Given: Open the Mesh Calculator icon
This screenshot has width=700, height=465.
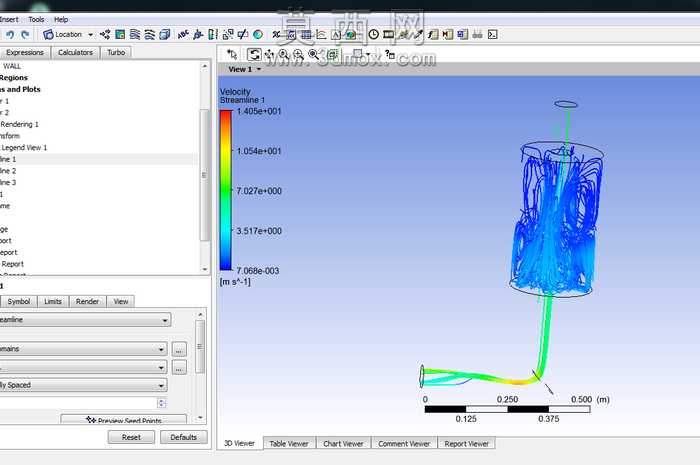Looking at the screenshot, I should tap(462, 34).
